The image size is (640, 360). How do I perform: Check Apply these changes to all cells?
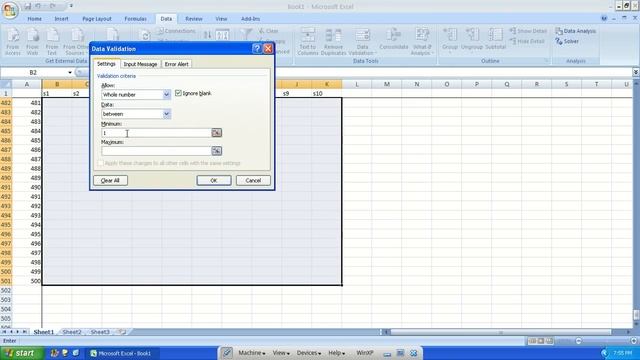(100, 163)
